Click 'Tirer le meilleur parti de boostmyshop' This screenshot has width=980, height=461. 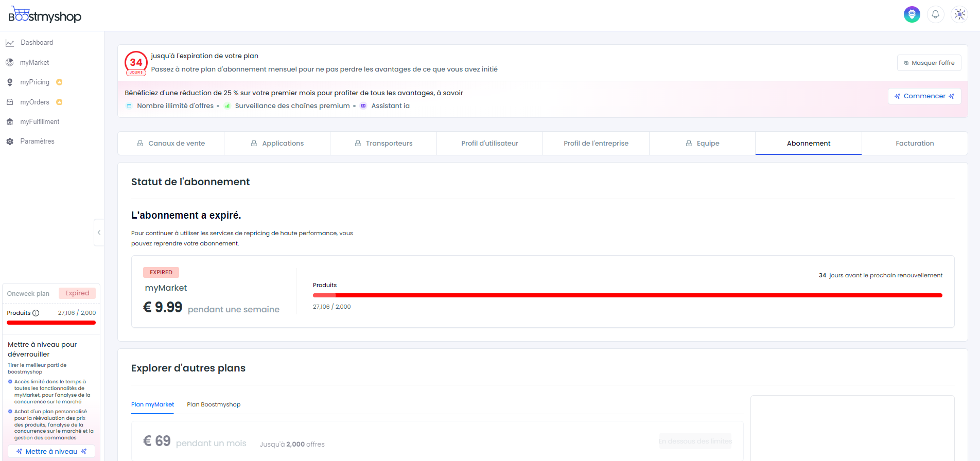coord(37,368)
